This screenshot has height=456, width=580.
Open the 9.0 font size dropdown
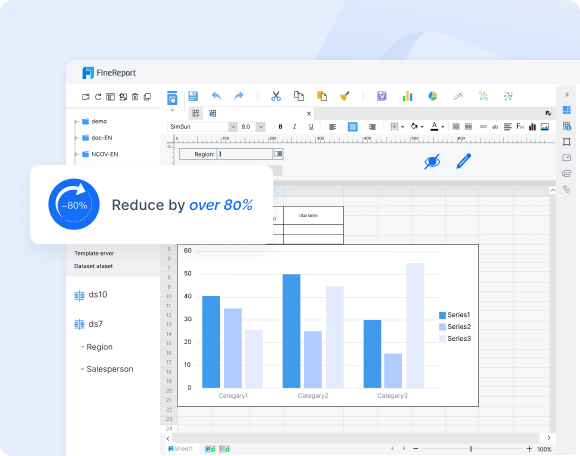point(261,127)
